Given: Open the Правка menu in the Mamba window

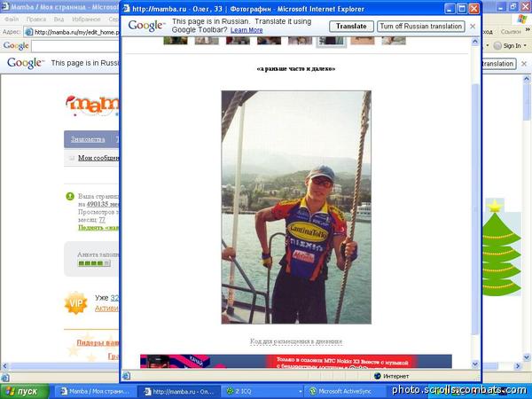Looking at the screenshot, I should pos(36,20).
